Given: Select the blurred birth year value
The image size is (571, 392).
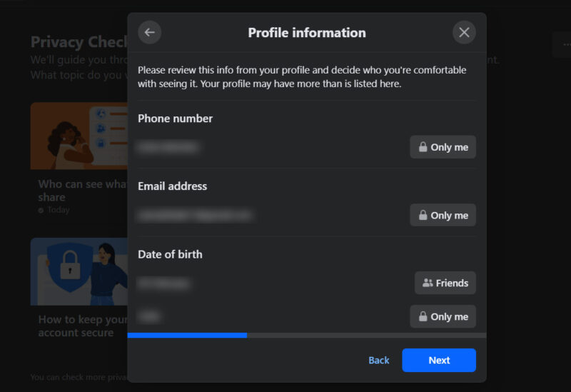Looking at the screenshot, I should point(149,316).
